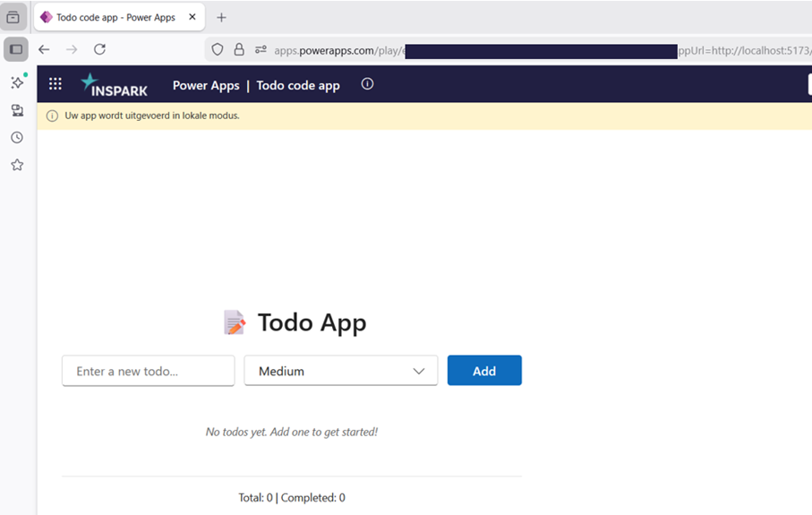The image size is (812, 515).
Task: Toggle the browser sidebar panel button
Action: pos(16,49)
